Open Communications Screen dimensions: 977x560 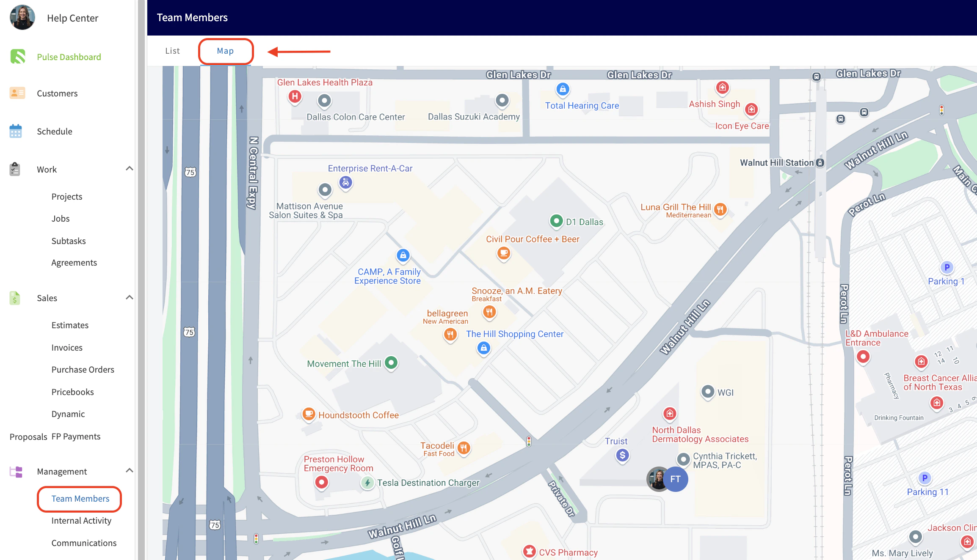pos(84,543)
